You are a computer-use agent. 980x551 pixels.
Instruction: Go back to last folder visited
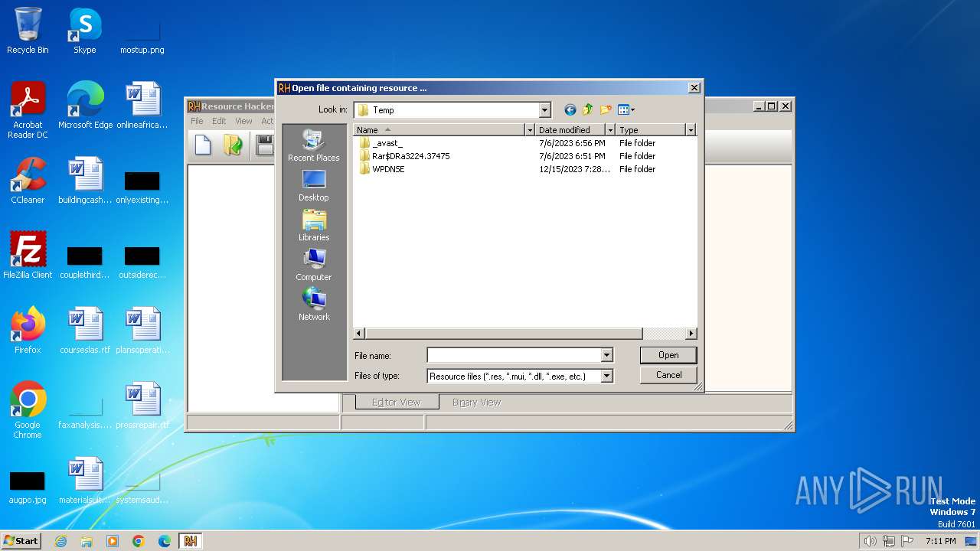pos(570,110)
